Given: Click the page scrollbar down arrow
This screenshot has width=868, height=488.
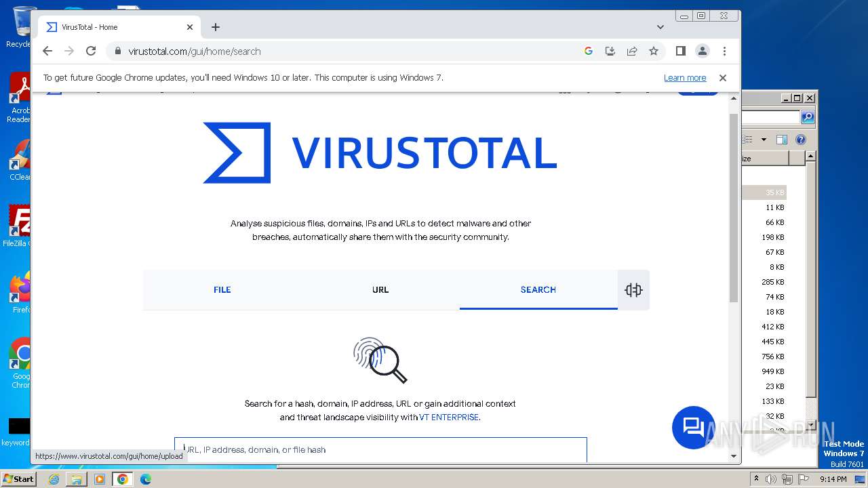Looking at the screenshot, I should (x=734, y=456).
